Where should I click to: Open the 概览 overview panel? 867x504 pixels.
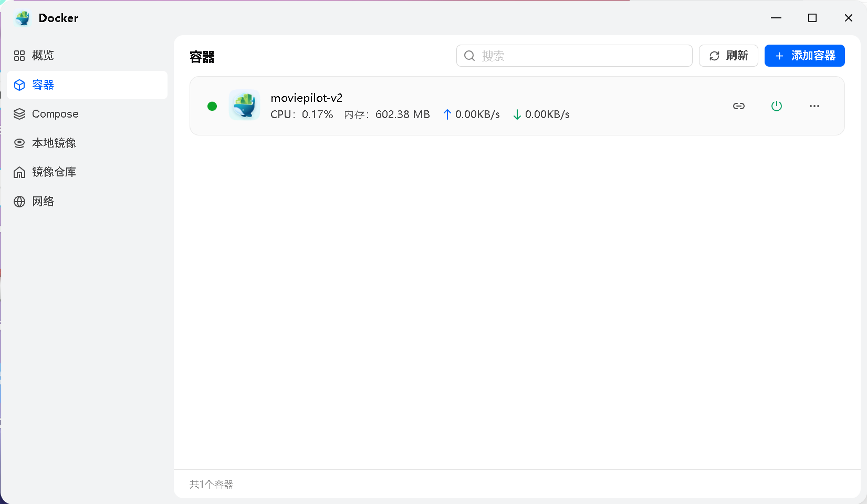click(43, 55)
